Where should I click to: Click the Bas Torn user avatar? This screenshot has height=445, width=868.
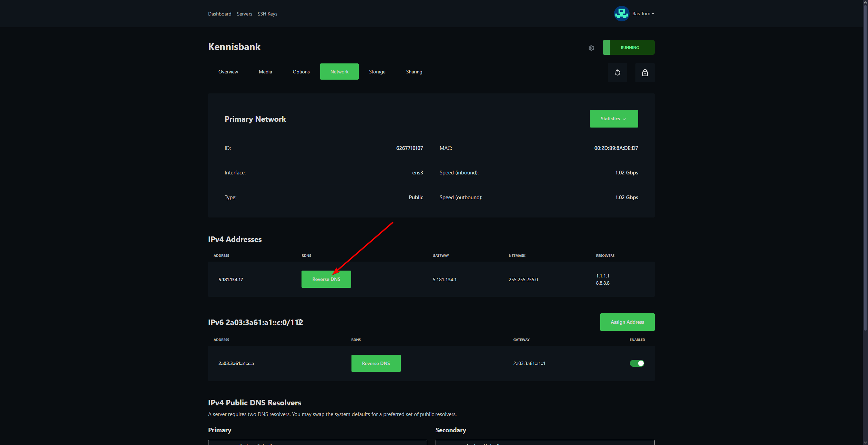pyautogui.click(x=621, y=14)
